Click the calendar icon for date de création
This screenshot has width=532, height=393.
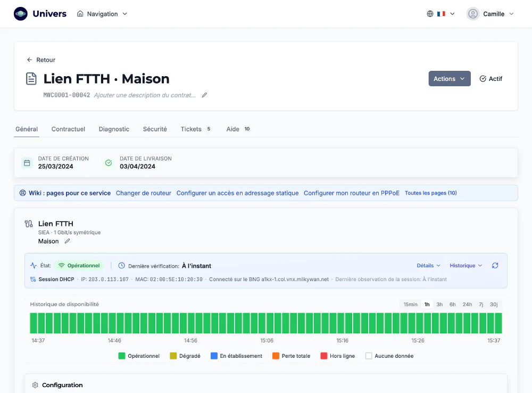(27, 163)
